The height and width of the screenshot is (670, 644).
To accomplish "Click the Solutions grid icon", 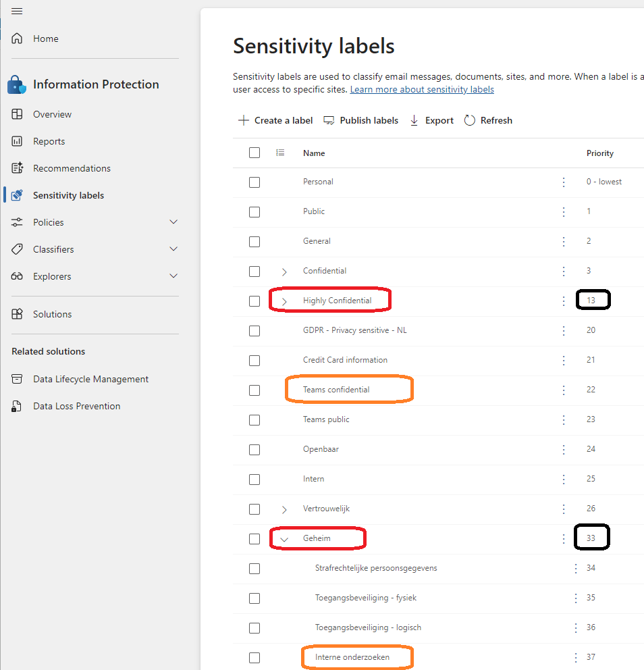I will [x=18, y=314].
